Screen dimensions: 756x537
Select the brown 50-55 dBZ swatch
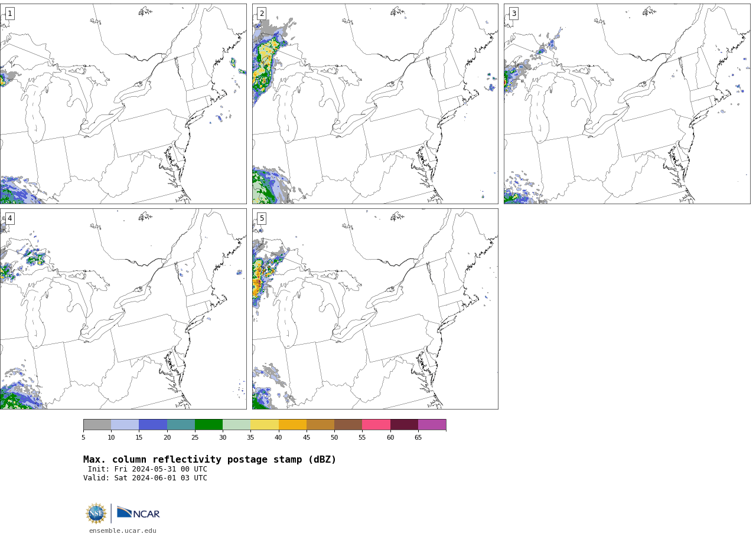pos(348,425)
